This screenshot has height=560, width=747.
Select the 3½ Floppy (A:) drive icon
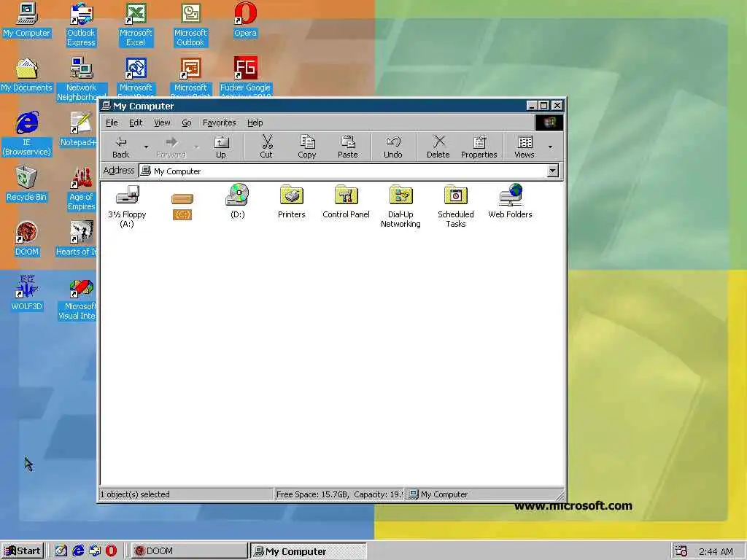click(x=127, y=206)
